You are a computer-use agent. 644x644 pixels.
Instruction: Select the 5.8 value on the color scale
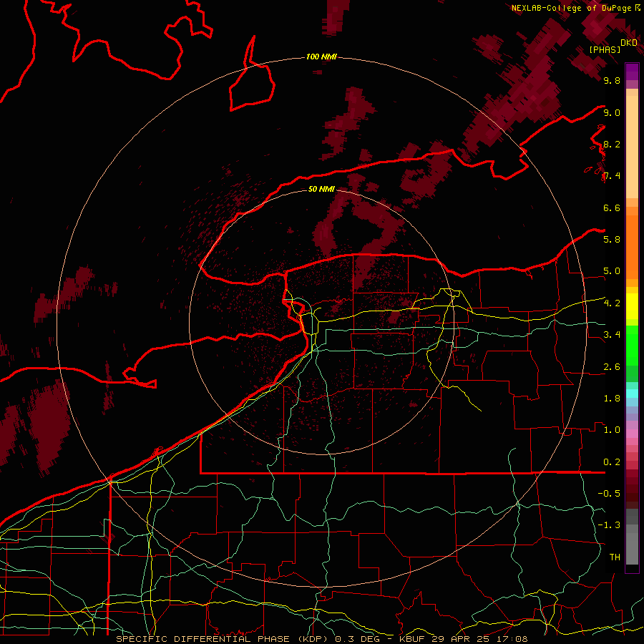612,240
